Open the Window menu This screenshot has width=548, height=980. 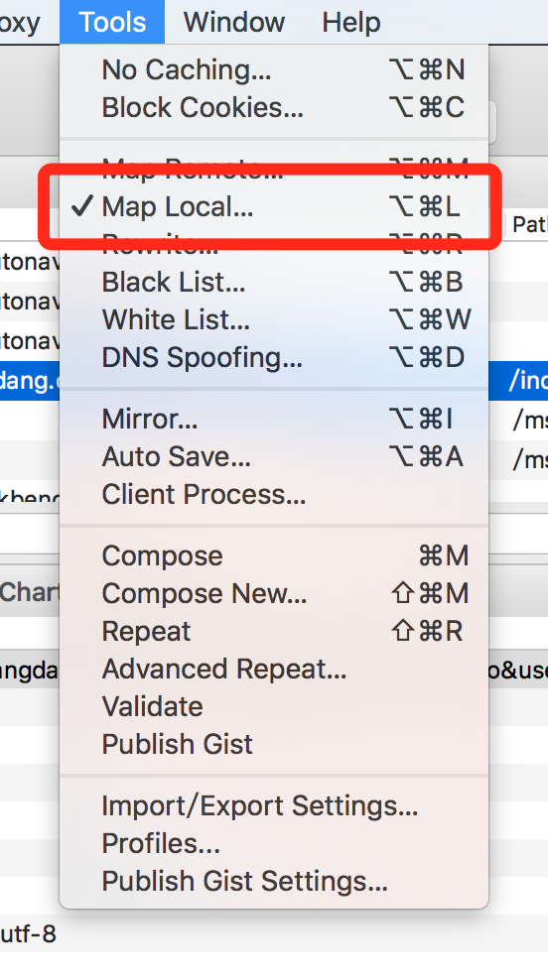234,22
